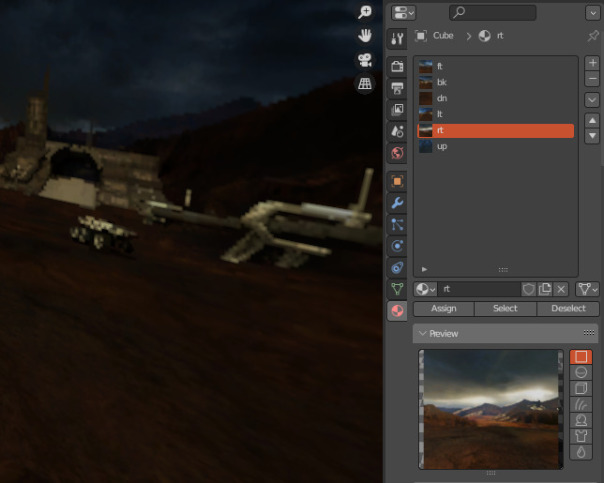The width and height of the screenshot is (604, 483).
Task: Remove material slot with minus button
Action: pyautogui.click(x=592, y=79)
